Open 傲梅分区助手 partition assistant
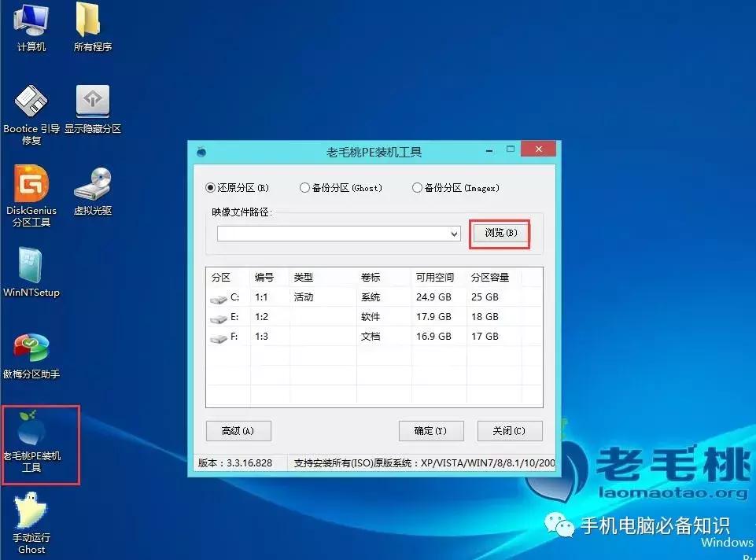Viewport: 756px width, 560px height. (x=31, y=348)
